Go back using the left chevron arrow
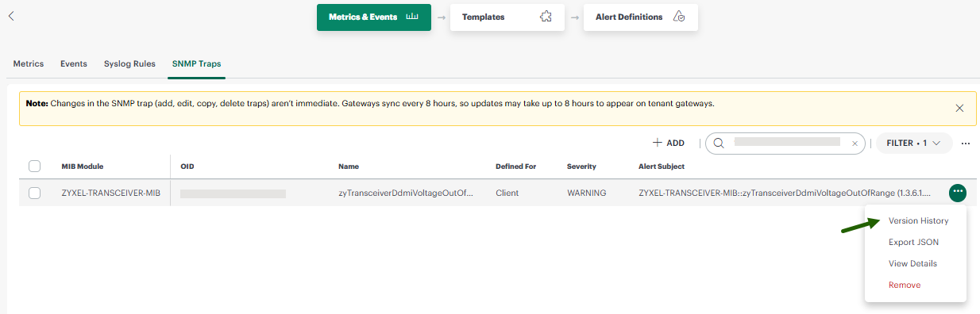980x314 pixels. pyautogui.click(x=11, y=16)
